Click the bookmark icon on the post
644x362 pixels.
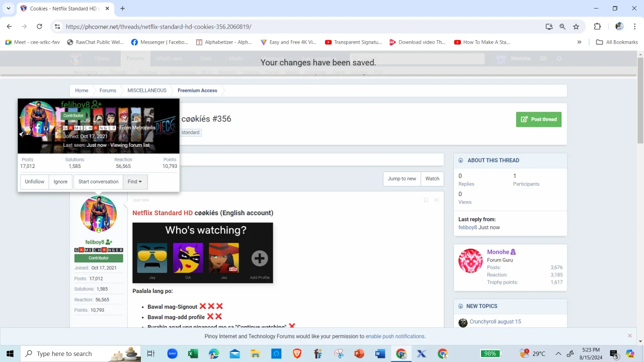pos(426,200)
